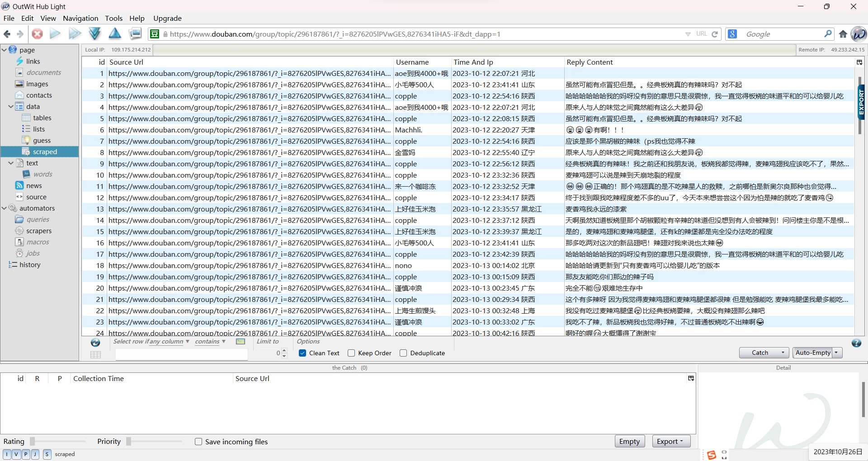Select the news RSS feed item
Screen dimensions: 868x461
(33, 186)
